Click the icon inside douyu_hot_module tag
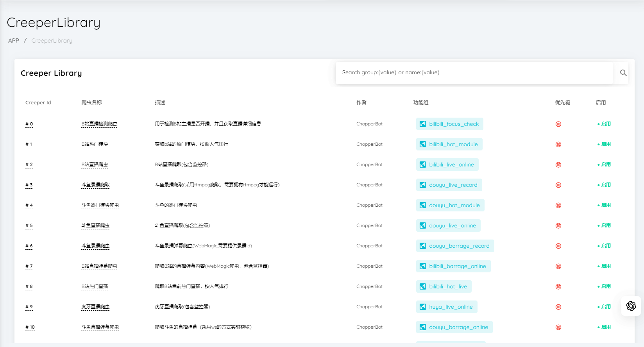 423,205
